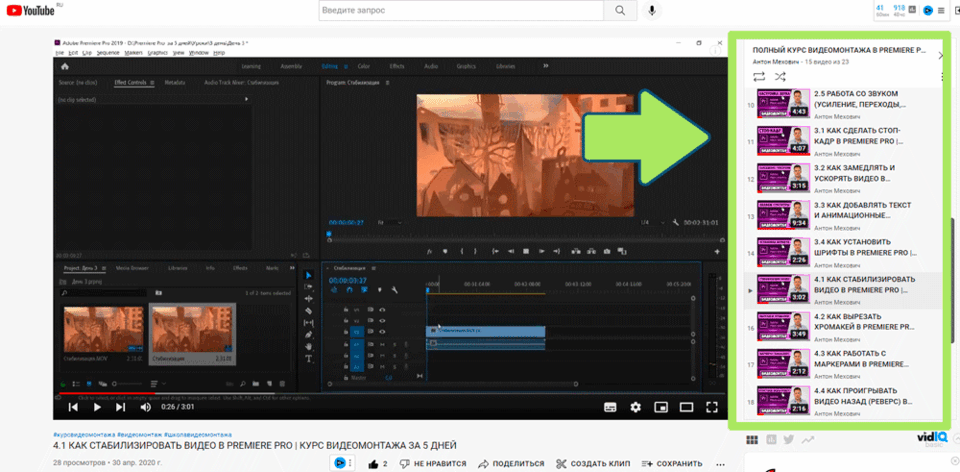The image size is (960, 472).
Task: Click the search magnifier button
Action: tap(620, 10)
